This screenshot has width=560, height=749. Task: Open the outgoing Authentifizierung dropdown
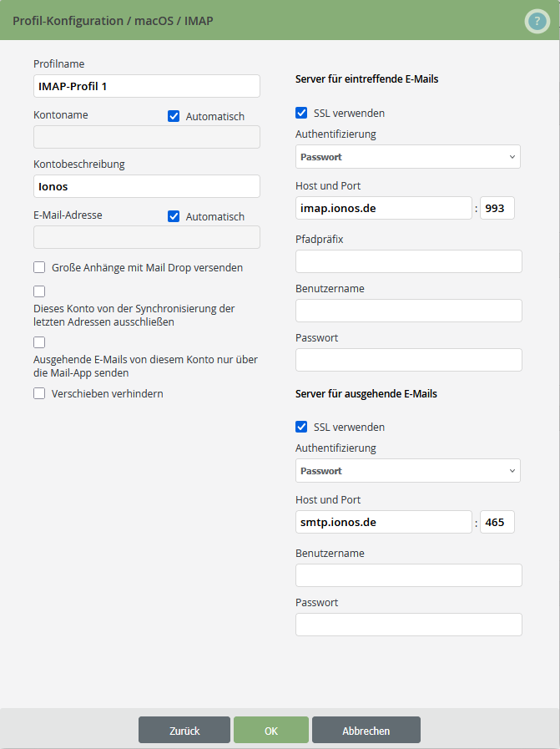(407, 470)
